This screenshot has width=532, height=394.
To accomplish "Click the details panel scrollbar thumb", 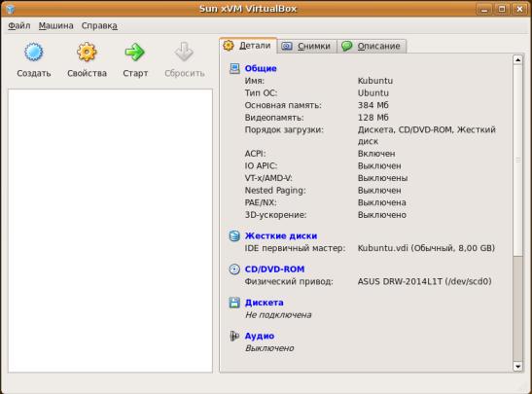I will pyautogui.click(x=517, y=161).
